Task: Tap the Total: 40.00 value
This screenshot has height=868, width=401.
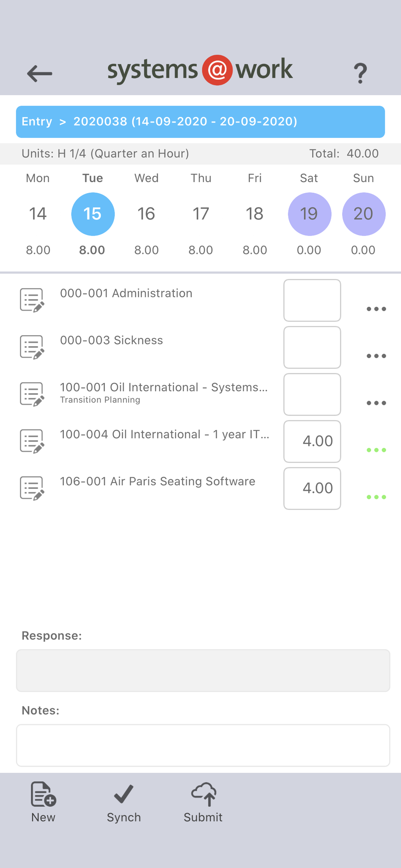Action: click(x=344, y=154)
